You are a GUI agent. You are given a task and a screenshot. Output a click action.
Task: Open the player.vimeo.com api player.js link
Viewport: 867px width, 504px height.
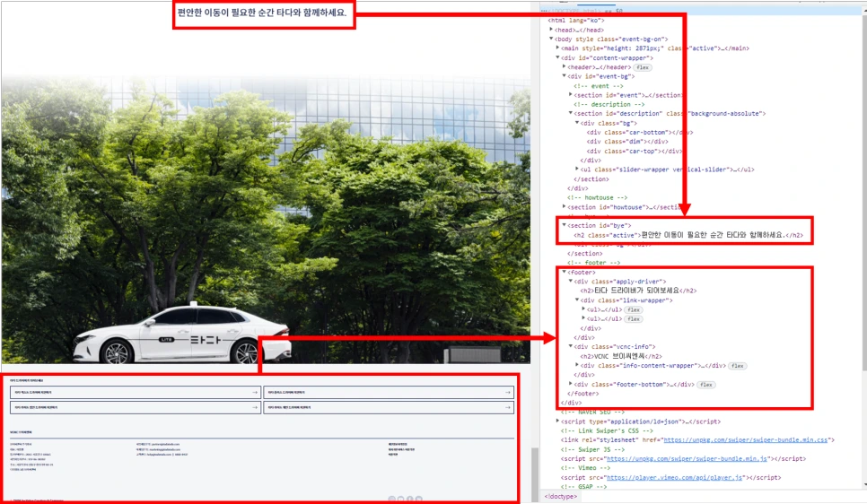coord(675,477)
